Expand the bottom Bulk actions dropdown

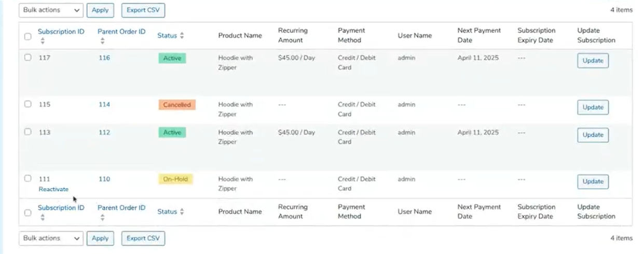pyautogui.click(x=51, y=238)
